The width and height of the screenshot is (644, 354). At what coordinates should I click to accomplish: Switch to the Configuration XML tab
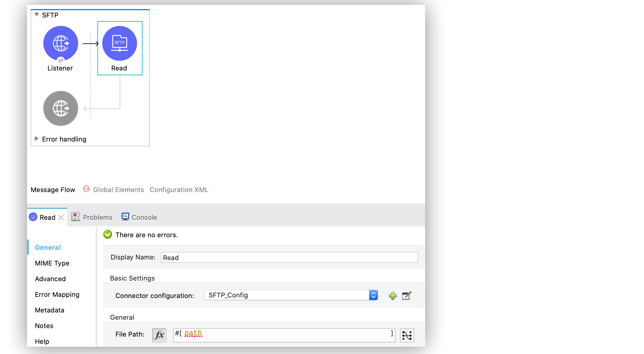click(x=179, y=190)
